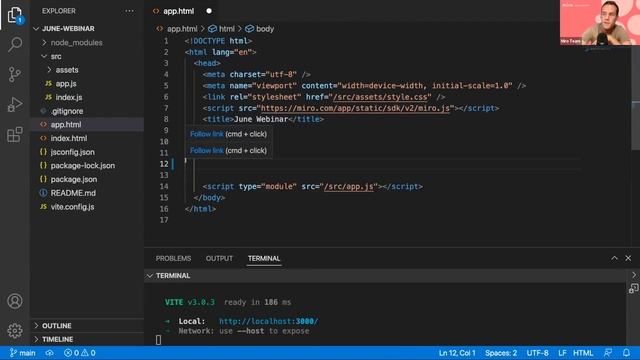Viewport: 640px width, 360px height.
Task: Click the feedback icon in status bar
Action: [x=608, y=353]
